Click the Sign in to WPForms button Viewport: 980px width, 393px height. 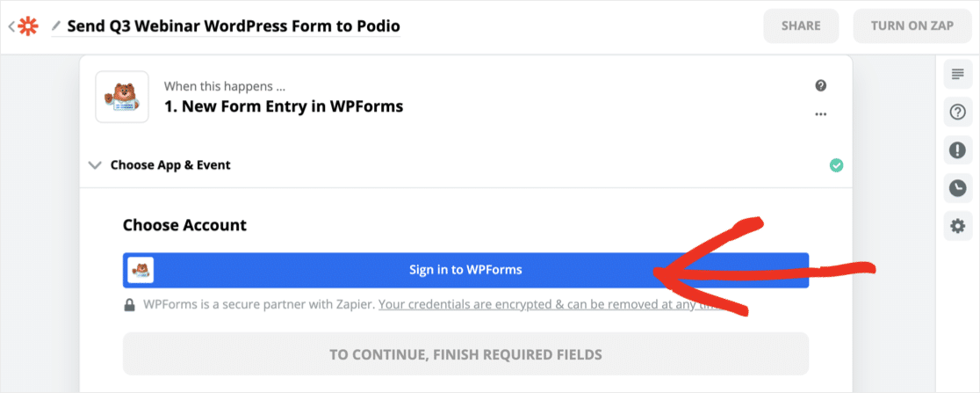[x=465, y=270]
